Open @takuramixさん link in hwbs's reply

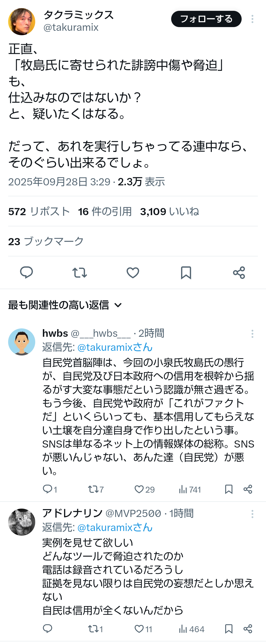click(115, 347)
